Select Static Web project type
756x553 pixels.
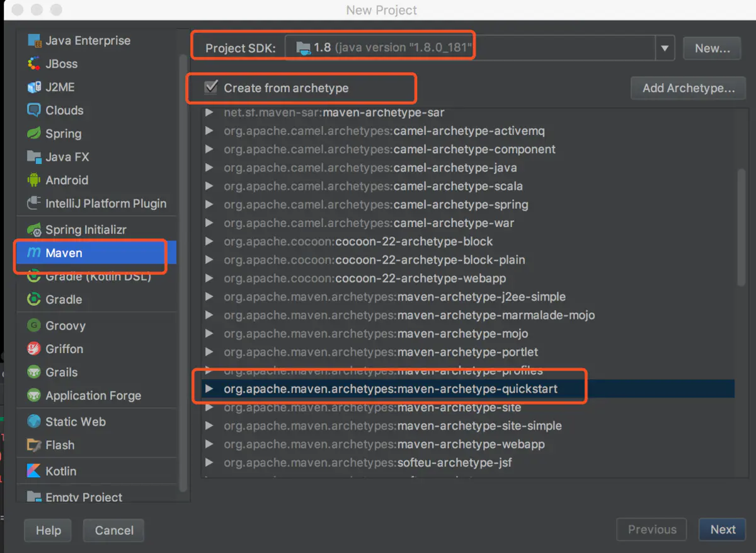[x=97, y=421]
